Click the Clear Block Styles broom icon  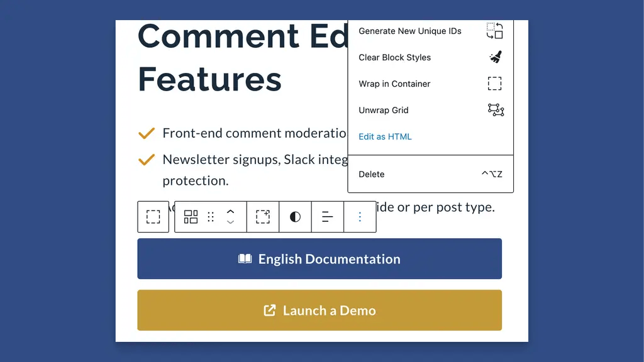coord(495,57)
